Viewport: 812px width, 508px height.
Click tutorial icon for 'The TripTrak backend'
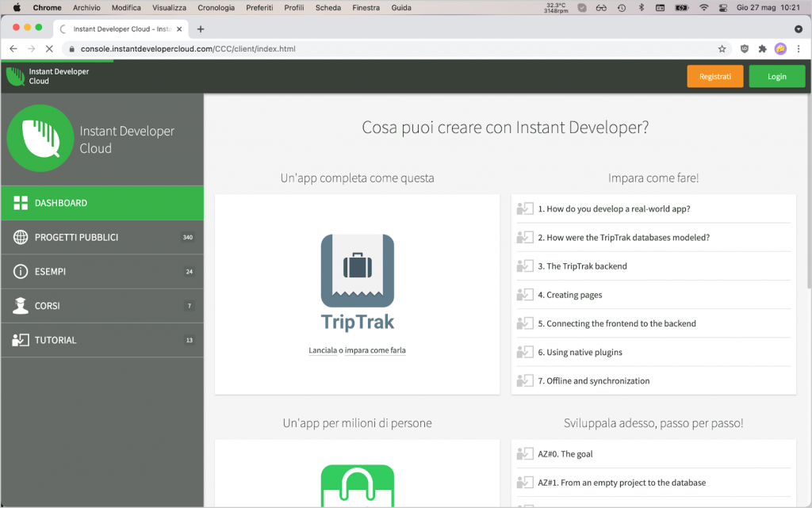tap(525, 266)
